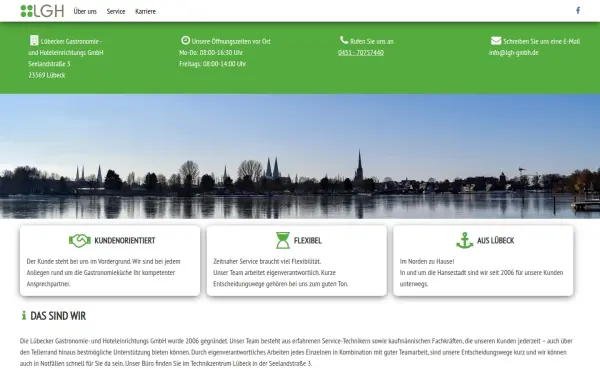
Task: Click the FLEXIBEL card heading
Action: [x=308, y=240]
